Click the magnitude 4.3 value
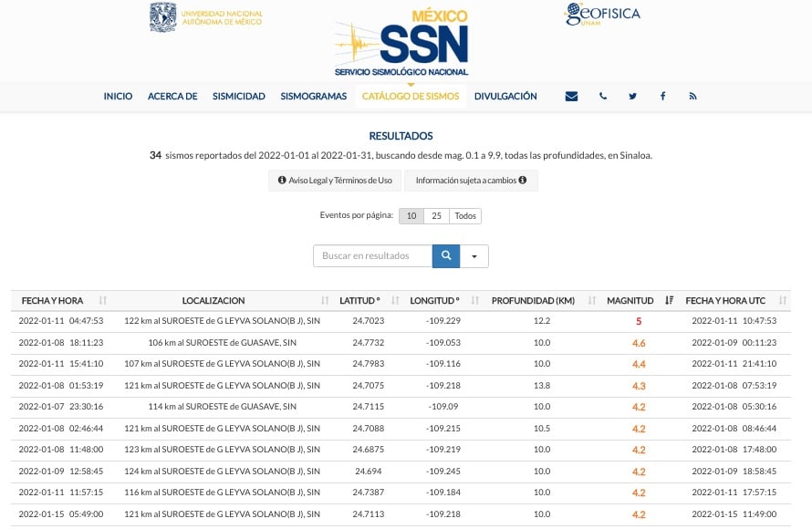Screen dimensions: 812x529 click(x=639, y=386)
